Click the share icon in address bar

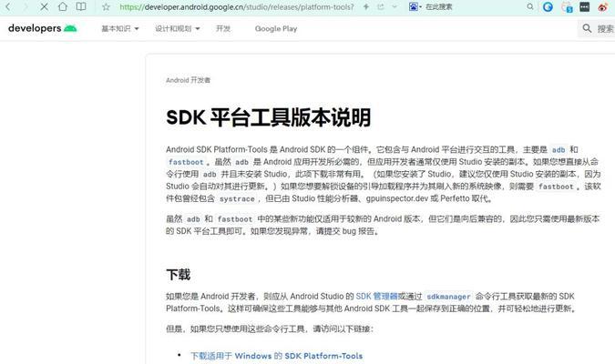pos(381,6)
